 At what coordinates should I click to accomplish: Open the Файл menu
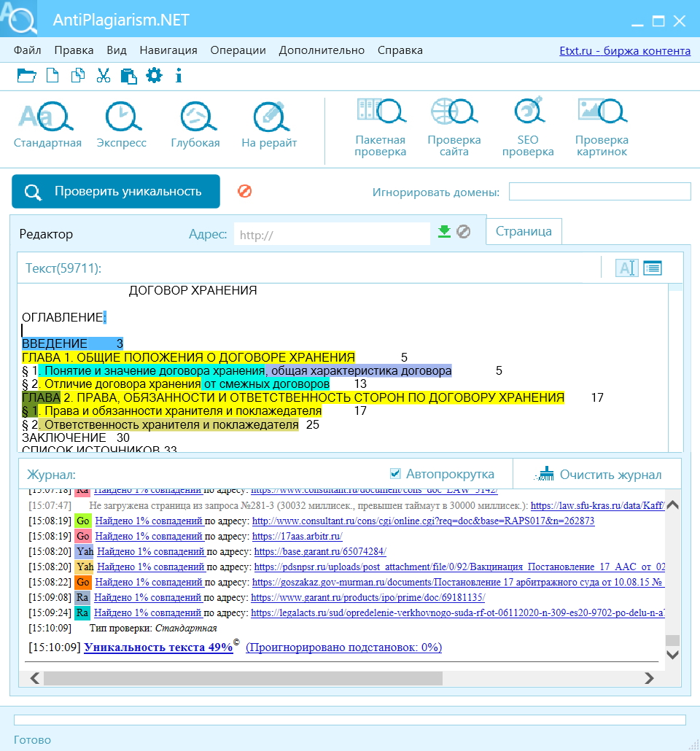pyautogui.click(x=27, y=50)
